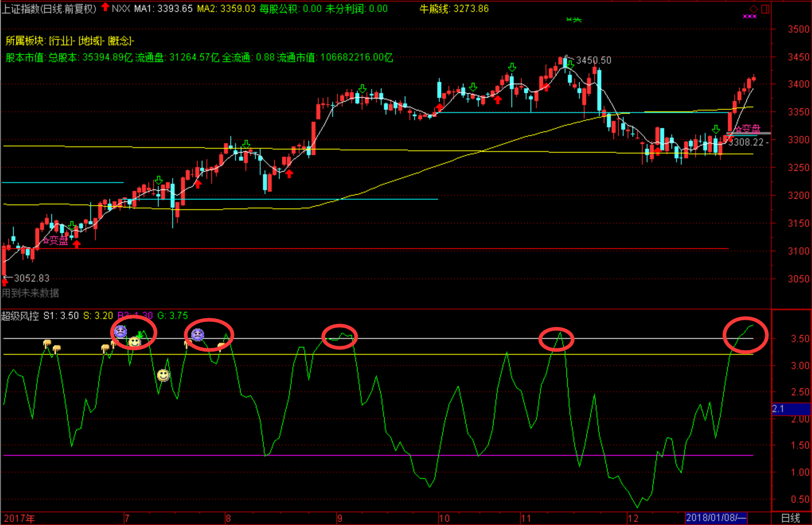Click the split-panel icon at top right
The width and height of the screenshot is (812, 525).
(765, 9)
